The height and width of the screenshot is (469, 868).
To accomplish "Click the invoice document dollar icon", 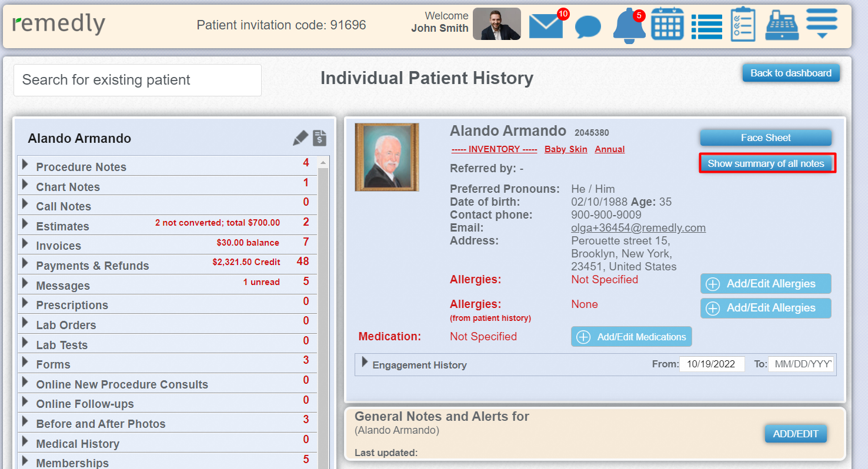I will point(319,138).
